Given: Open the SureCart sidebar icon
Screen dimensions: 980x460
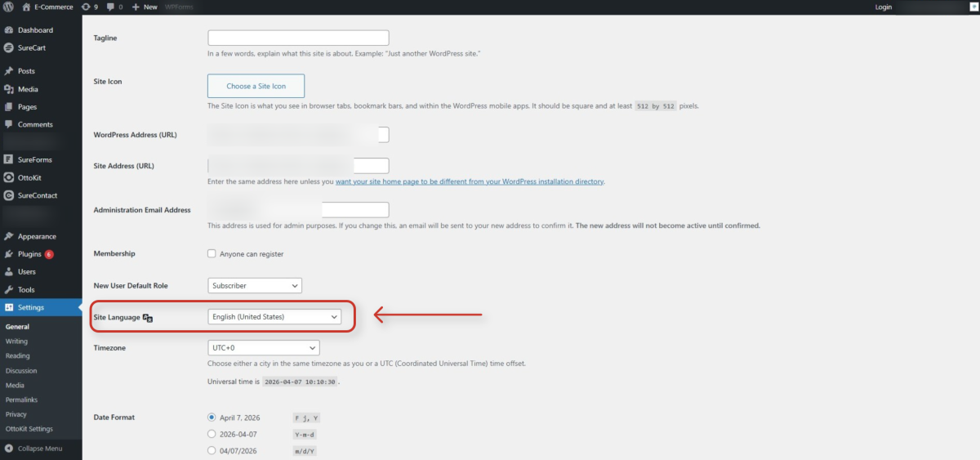Looking at the screenshot, I should tap(8, 48).
